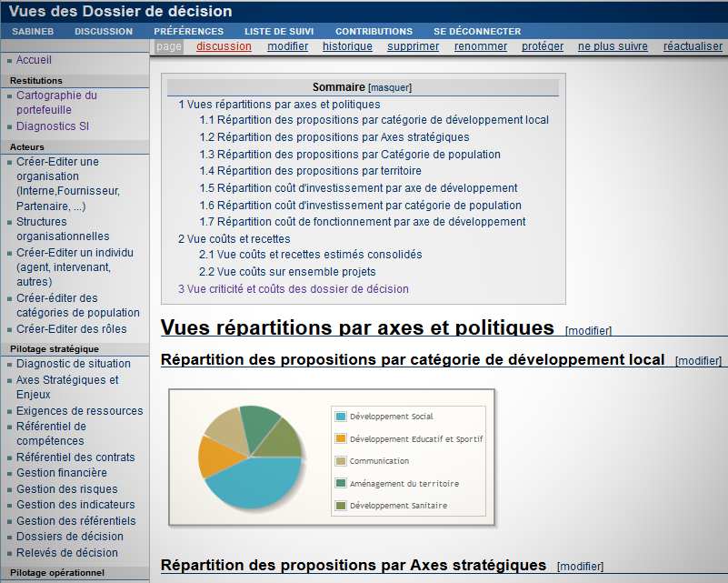
Task: Open PRÉFÉRENCES in the top bar
Action: pyautogui.click(x=188, y=31)
